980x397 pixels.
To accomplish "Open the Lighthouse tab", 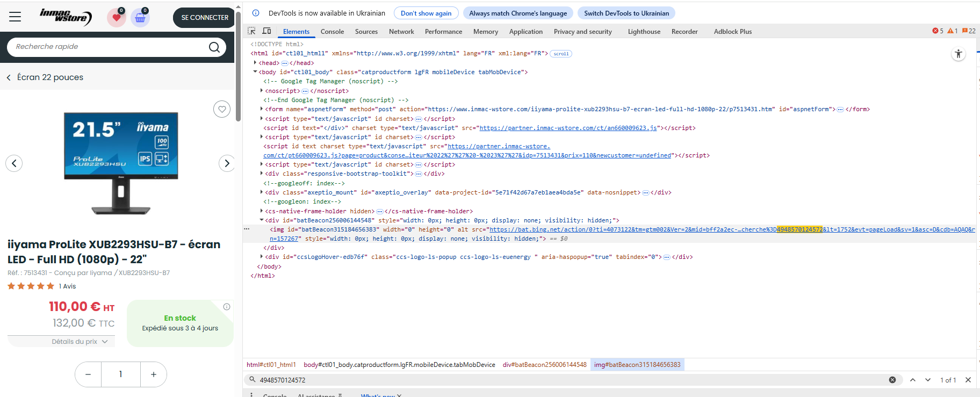I will point(644,32).
